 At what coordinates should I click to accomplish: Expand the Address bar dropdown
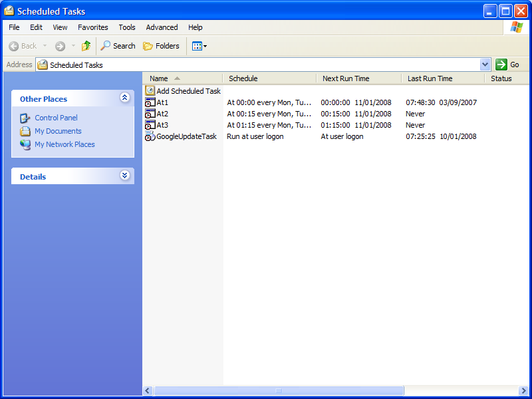[485, 65]
